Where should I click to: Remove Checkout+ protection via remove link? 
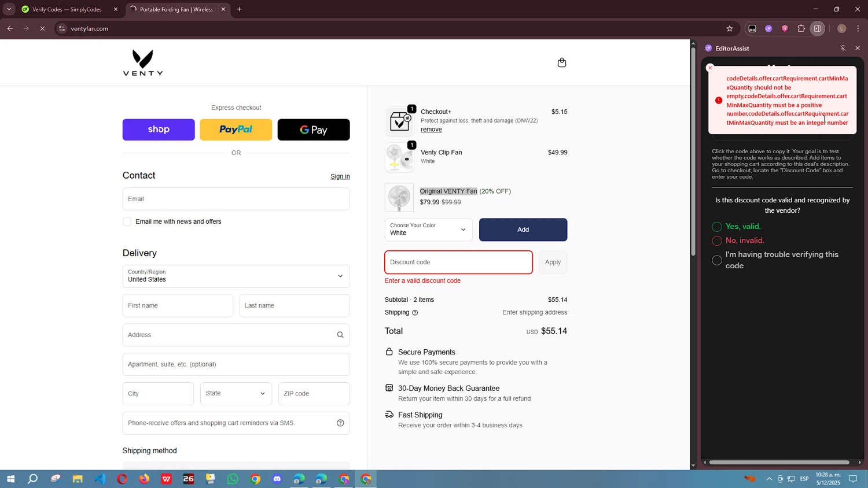[x=431, y=130]
